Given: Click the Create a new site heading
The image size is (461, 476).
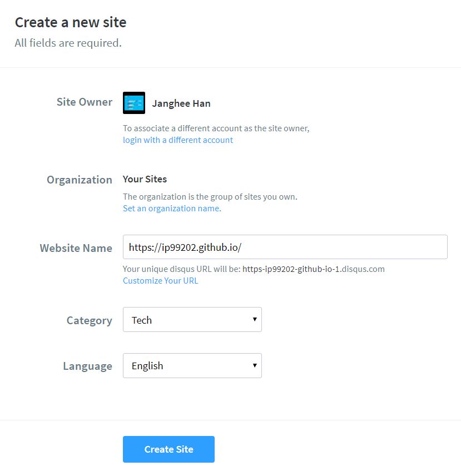Looking at the screenshot, I should click(x=70, y=22).
